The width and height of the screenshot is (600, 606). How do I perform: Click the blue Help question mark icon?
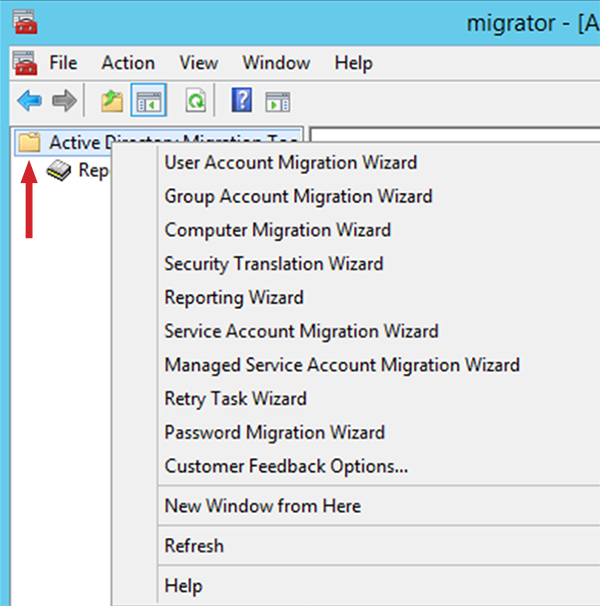(x=242, y=100)
